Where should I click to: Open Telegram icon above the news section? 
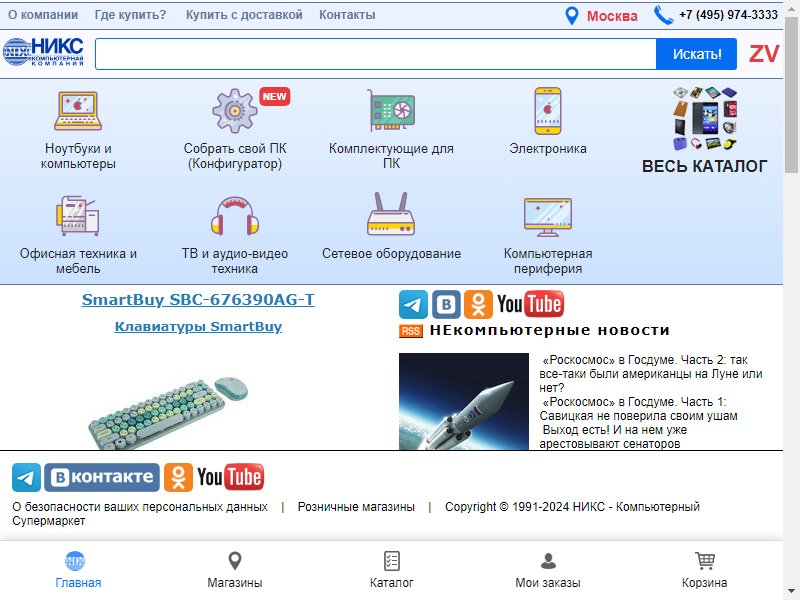pos(413,304)
